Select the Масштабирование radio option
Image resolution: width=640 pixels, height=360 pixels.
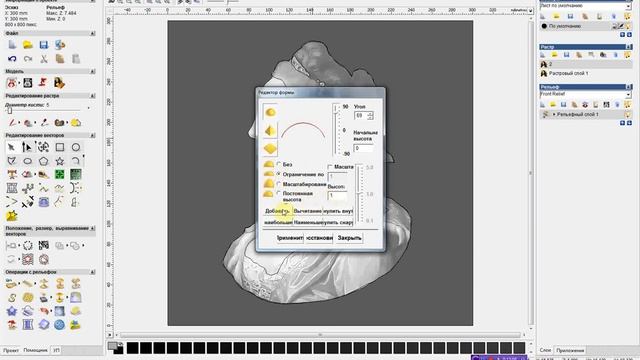(279, 184)
